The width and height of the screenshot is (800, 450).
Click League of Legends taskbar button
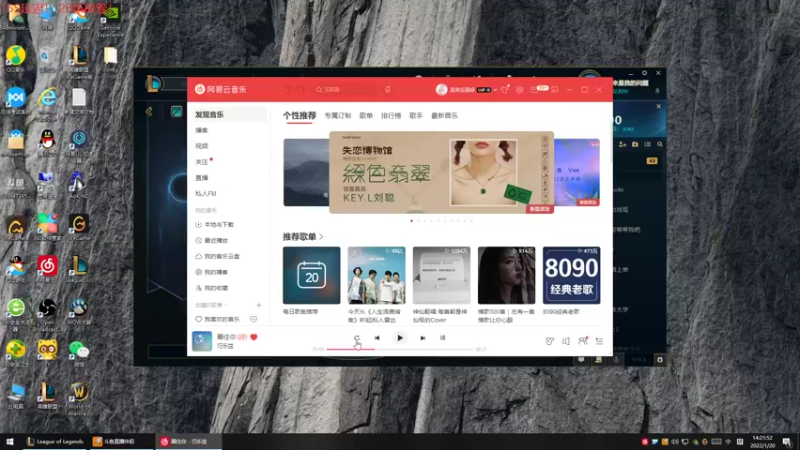coord(55,441)
